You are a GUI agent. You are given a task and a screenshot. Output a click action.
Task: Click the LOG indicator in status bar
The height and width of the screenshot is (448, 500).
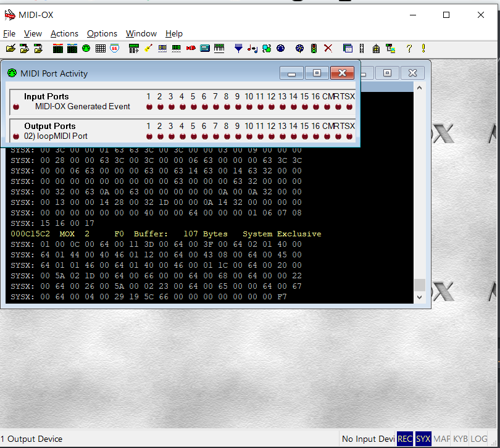click(478, 439)
